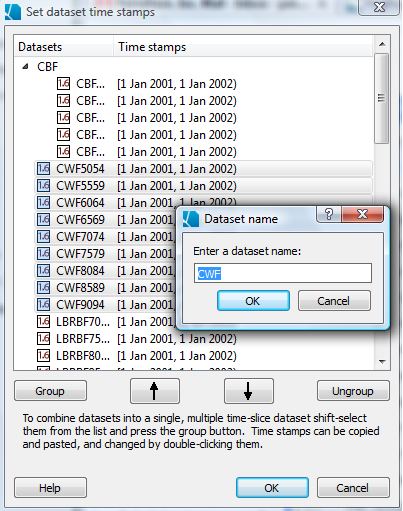Click the scrollbar down arrow
This screenshot has width=403, height=511.
[x=382, y=362]
